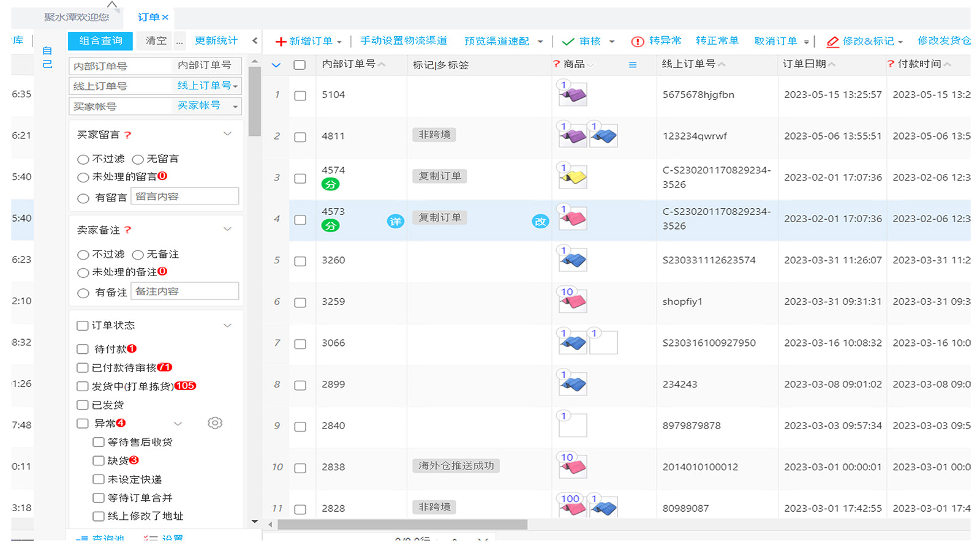Click the pink product thumbnail for order 3259
980x551 pixels.
point(573,301)
